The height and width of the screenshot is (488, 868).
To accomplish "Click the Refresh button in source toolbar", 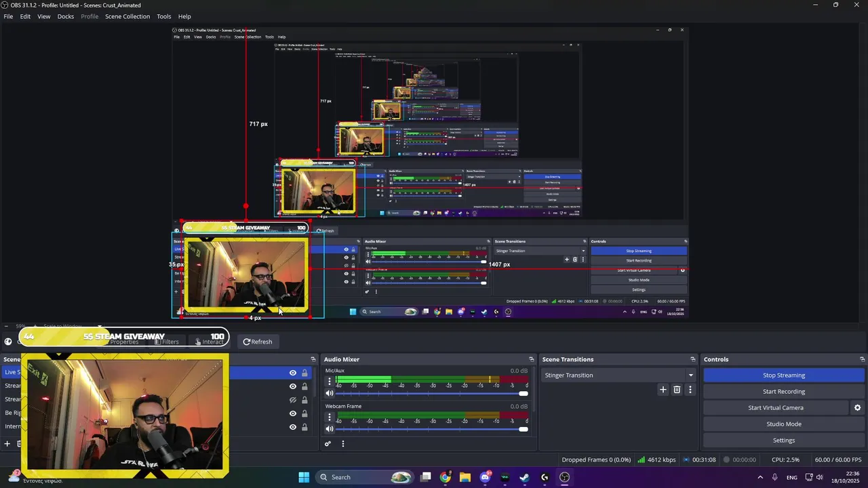I will (258, 342).
